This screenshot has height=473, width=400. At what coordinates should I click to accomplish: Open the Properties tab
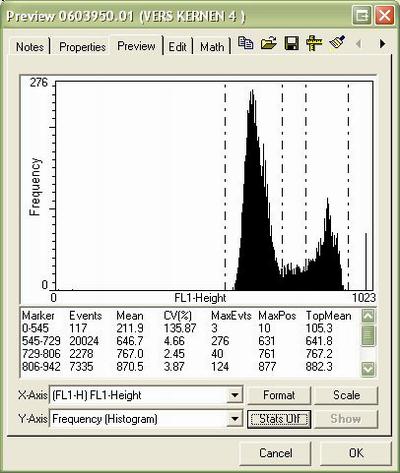click(x=82, y=47)
